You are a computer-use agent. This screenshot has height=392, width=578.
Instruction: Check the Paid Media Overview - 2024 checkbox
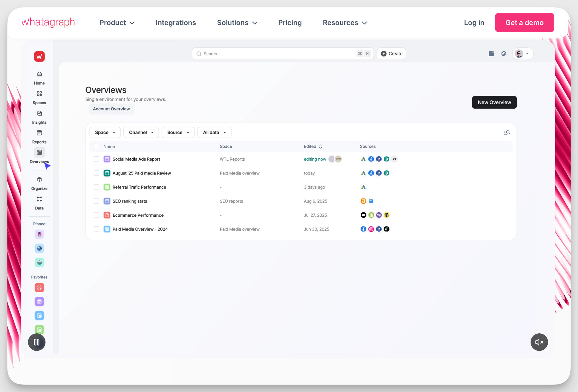point(97,229)
